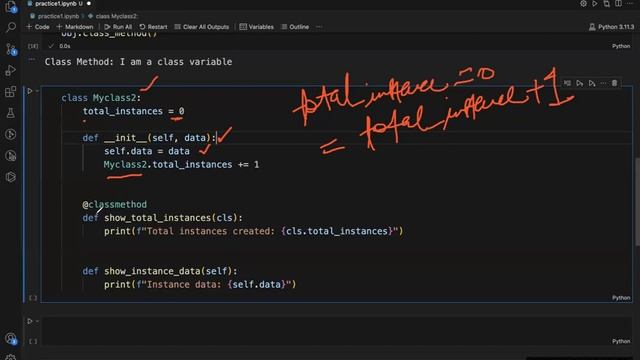640x360 pixels.
Task: Add a new Markdown cell
Action: point(75,27)
